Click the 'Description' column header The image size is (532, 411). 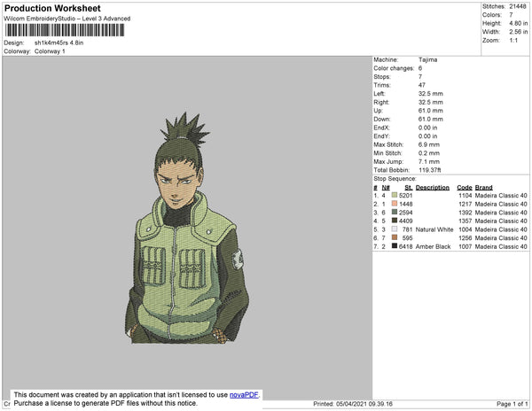433,188
